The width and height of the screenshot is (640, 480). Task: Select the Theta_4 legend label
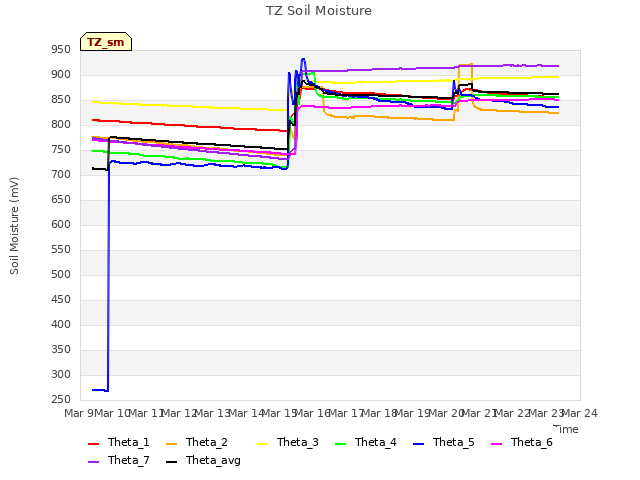376,442
